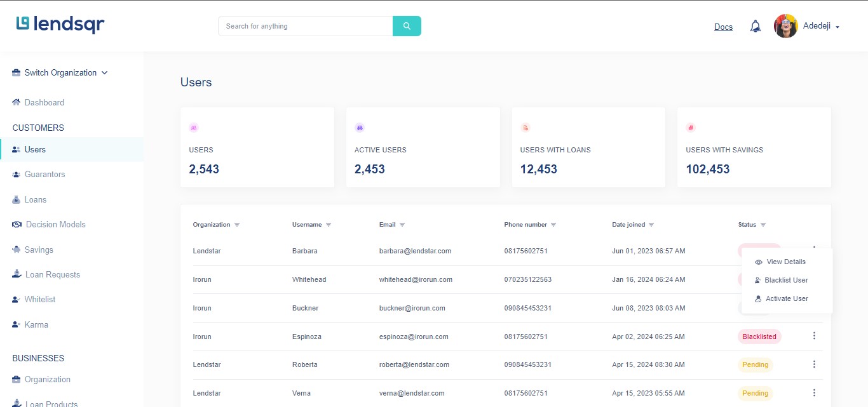Click the icon beside Activate User
The width and height of the screenshot is (868, 407).
(757, 298)
